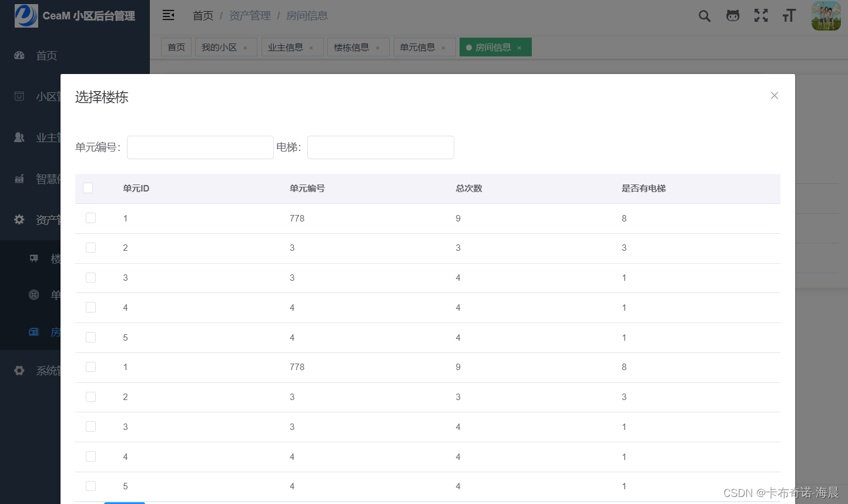Switch to the 楼栋信息 tab
848x504 pixels.
(x=353, y=47)
